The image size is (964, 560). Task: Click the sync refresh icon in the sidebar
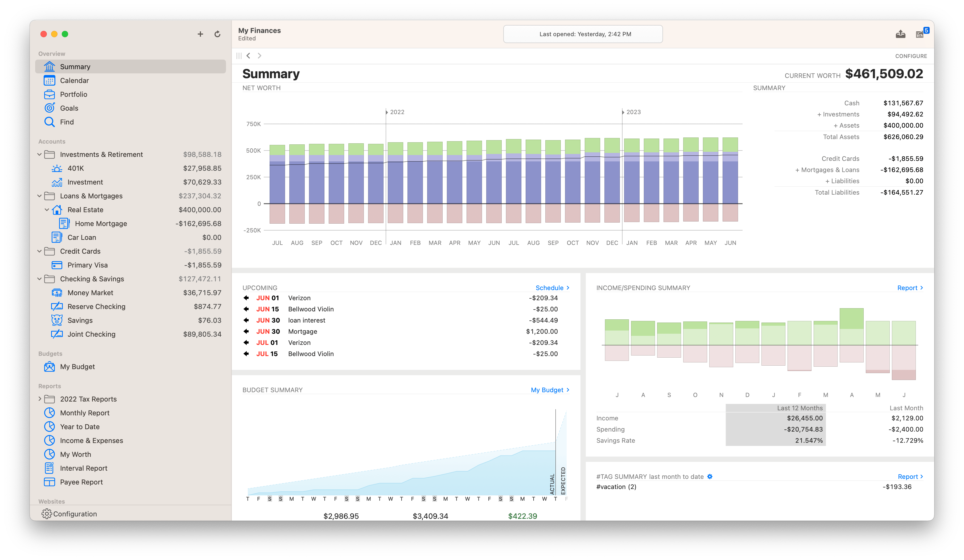tap(217, 34)
